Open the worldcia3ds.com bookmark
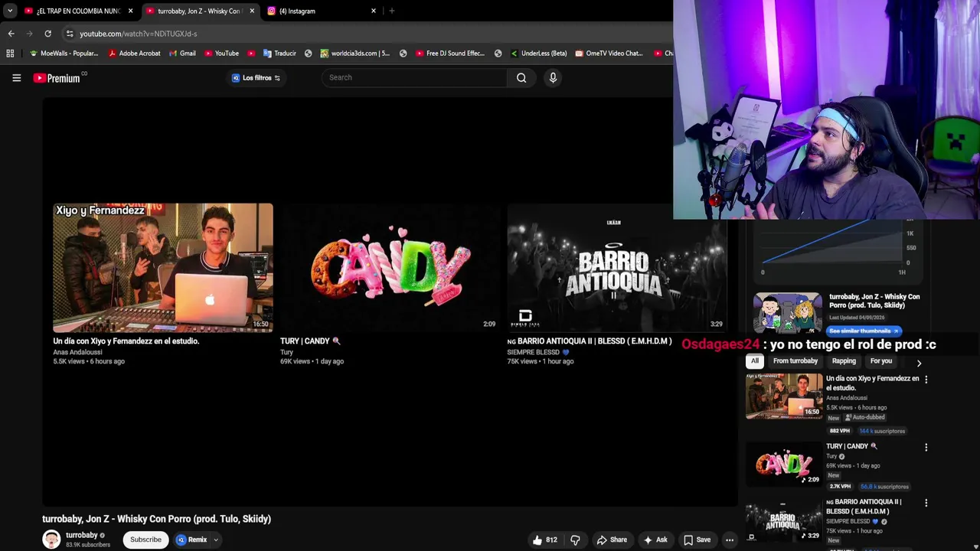Image resolution: width=980 pixels, height=551 pixels. pyautogui.click(x=354, y=54)
